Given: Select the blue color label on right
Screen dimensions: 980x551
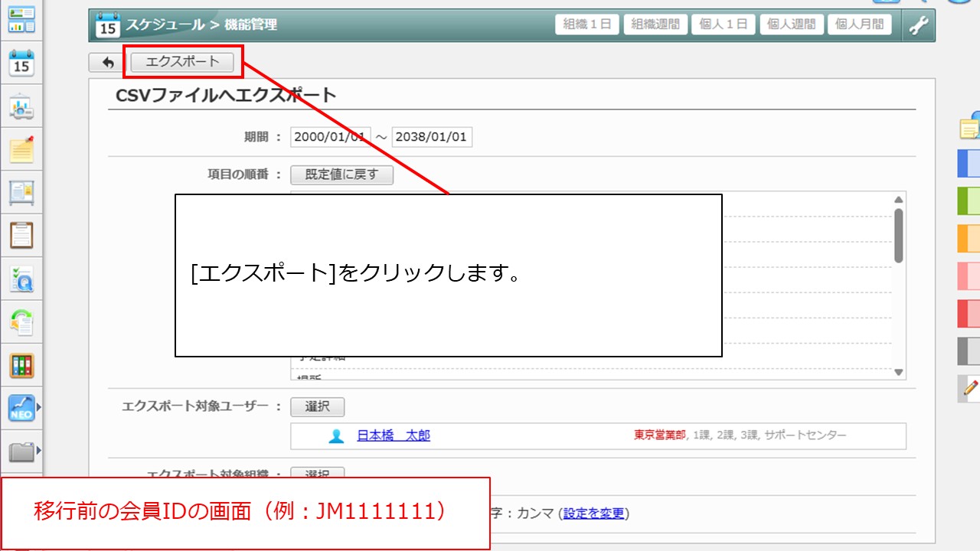Looking at the screenshot, I should pos(969,163).
